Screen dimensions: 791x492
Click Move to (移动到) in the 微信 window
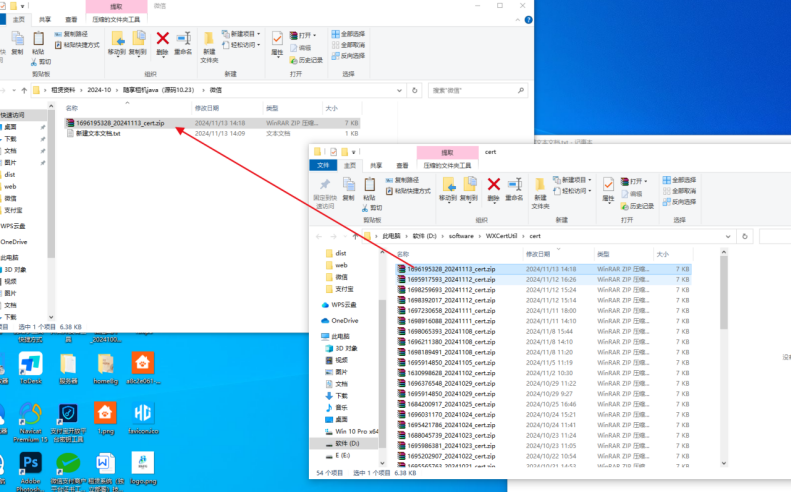click(117, 43)
